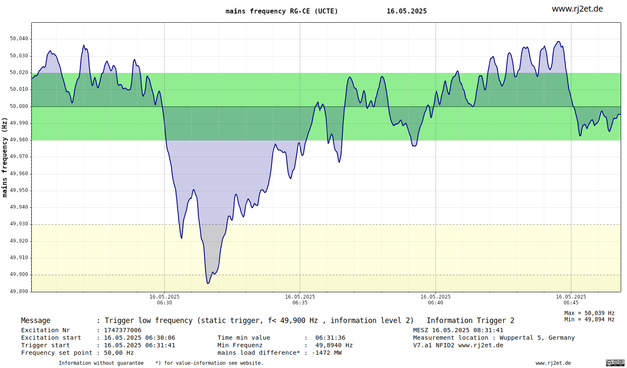Click the 49,950 y-axis label
This screenshot has width=627, height=368.
(20, 190)
